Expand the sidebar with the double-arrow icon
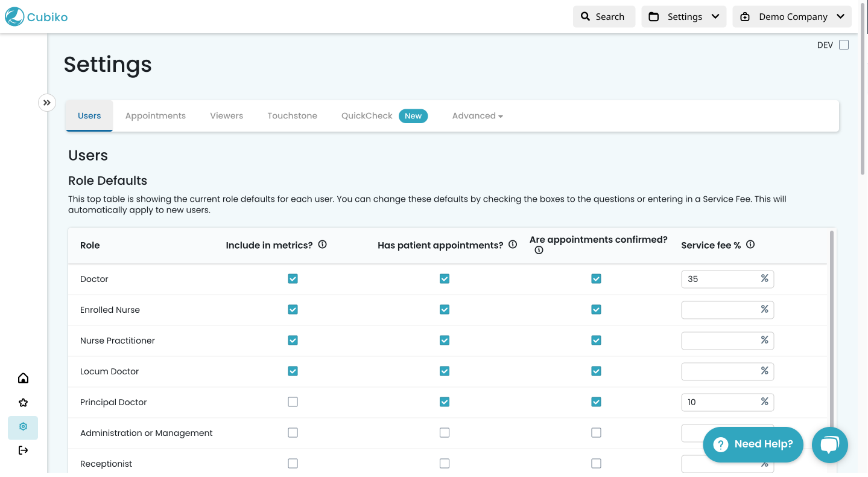This screenshot has width=868, height=477. (46, 102)
